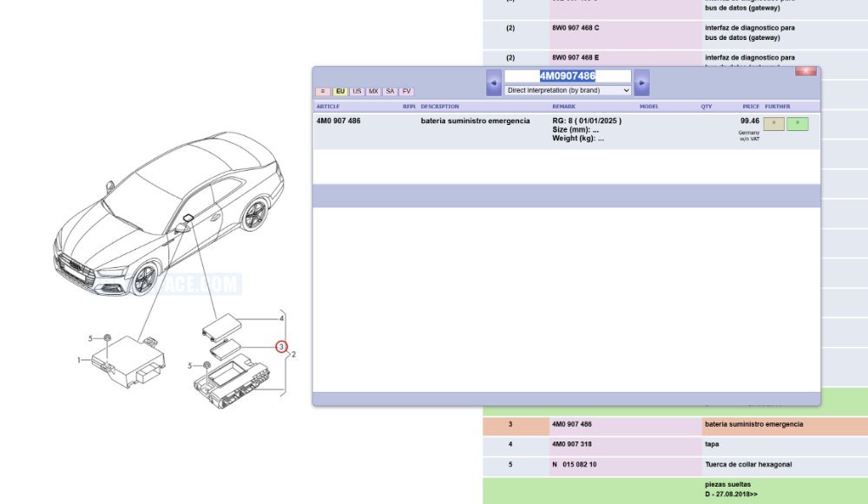The width and height of the screenshot is (868, 504).
Task: Click the part number field showing 4M0907486
Action: tap(568, 75)
